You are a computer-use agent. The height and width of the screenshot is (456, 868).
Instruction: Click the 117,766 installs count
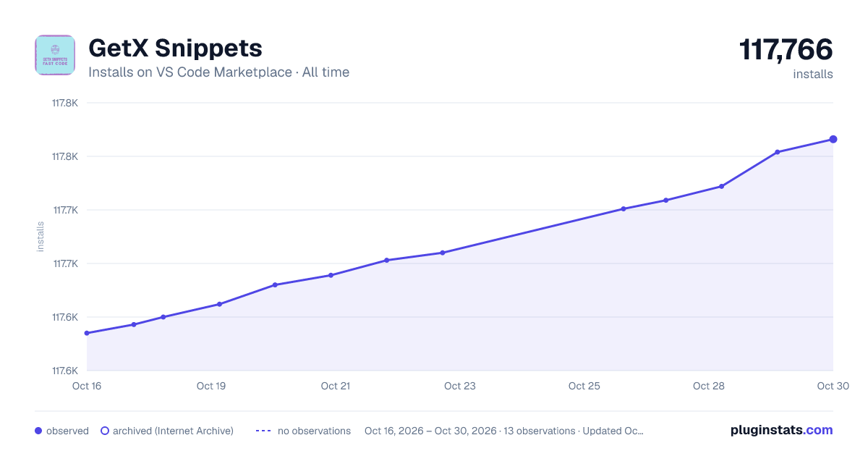786,50
